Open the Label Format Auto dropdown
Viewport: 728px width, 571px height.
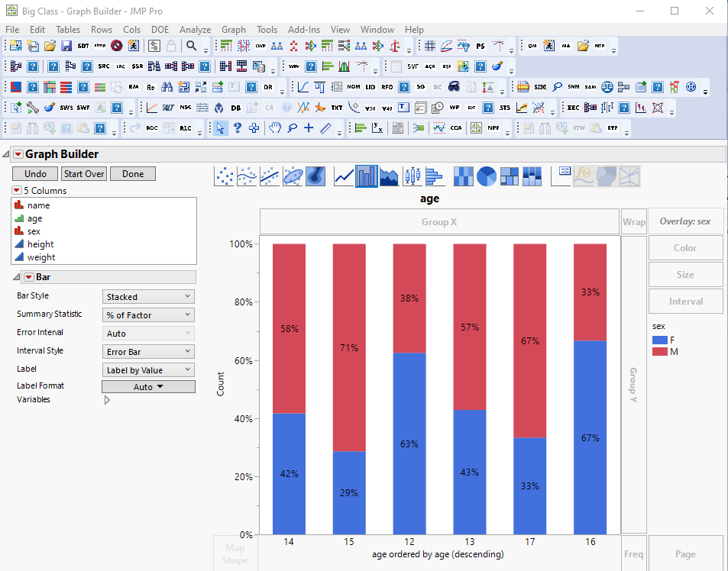coord(147,386)
